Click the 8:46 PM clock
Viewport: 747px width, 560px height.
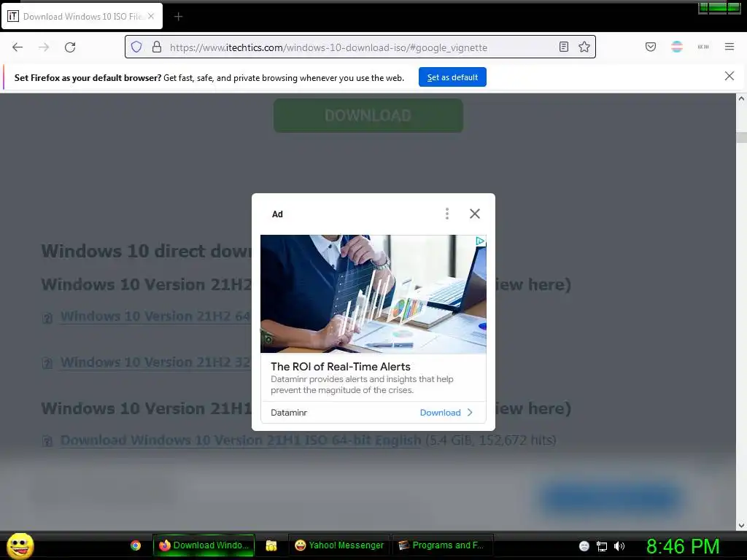pos(683,546)
